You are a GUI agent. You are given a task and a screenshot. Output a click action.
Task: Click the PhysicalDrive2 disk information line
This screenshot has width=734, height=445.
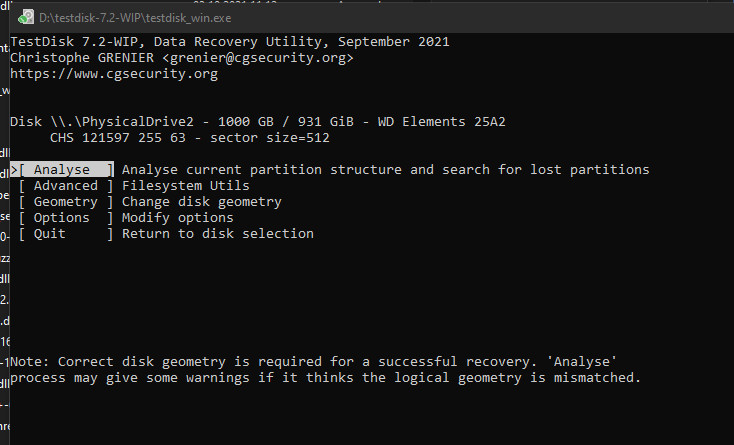click(258, 122)
